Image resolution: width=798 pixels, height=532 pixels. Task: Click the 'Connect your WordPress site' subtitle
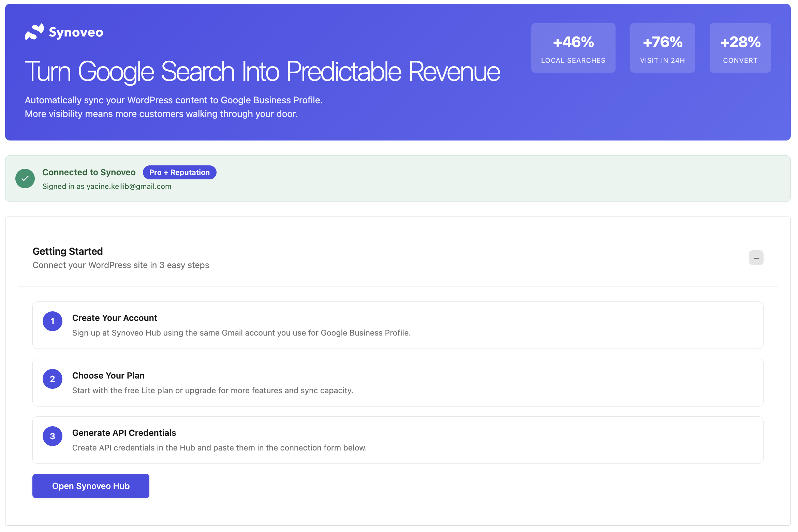click(121, 265)
